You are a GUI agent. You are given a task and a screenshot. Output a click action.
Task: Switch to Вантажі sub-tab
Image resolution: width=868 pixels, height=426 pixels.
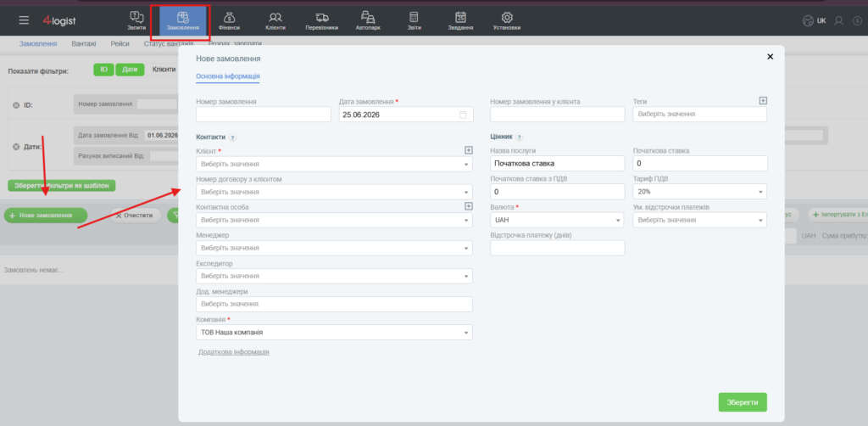(84, 44)
